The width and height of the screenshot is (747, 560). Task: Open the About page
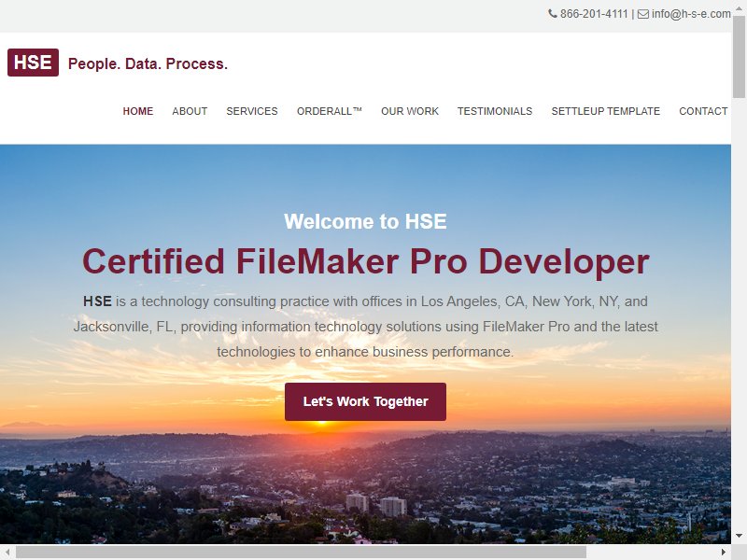tap(190, 111)
